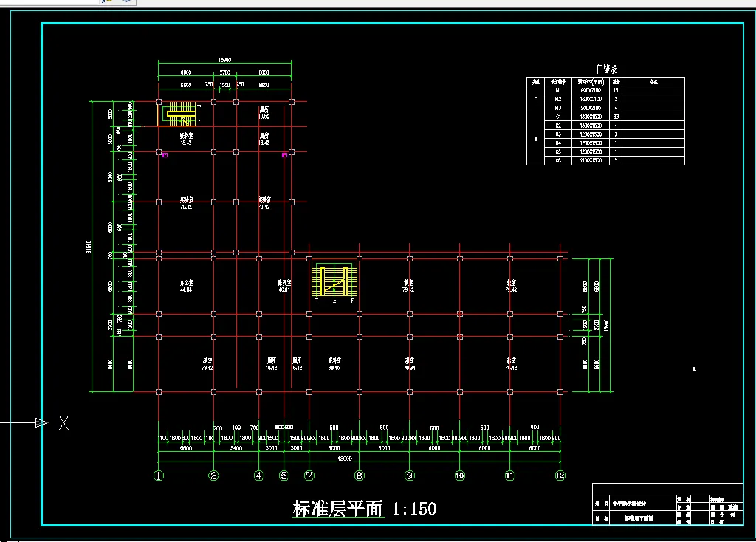756x542 pixels.
Task: Click the right magenta block marker
Action: [284, 155]
